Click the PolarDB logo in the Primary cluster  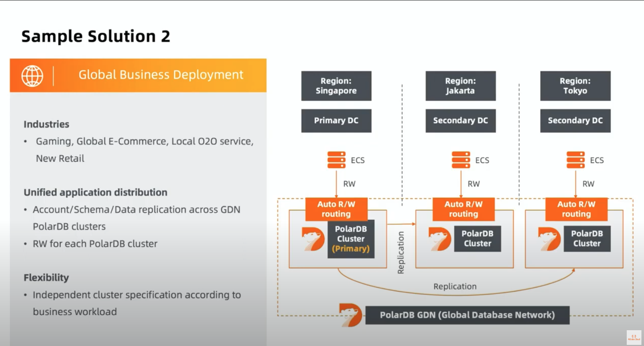pos(313,239)
